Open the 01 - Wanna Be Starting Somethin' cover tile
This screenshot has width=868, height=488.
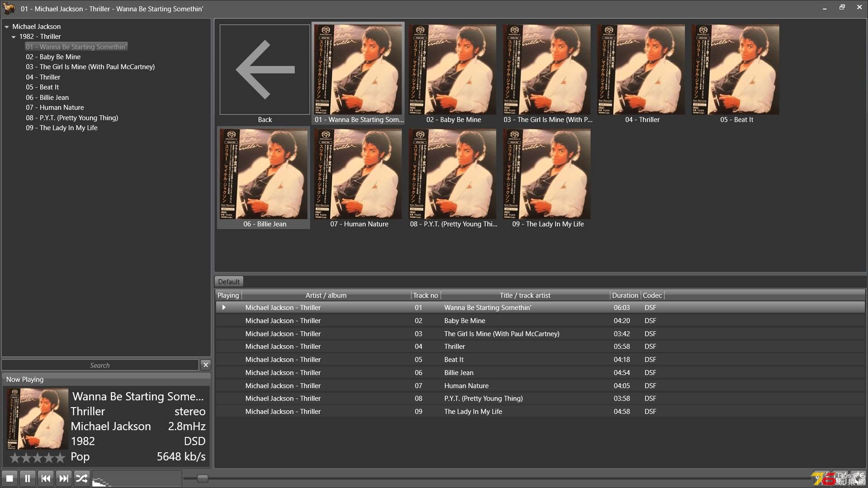point(358,74)
